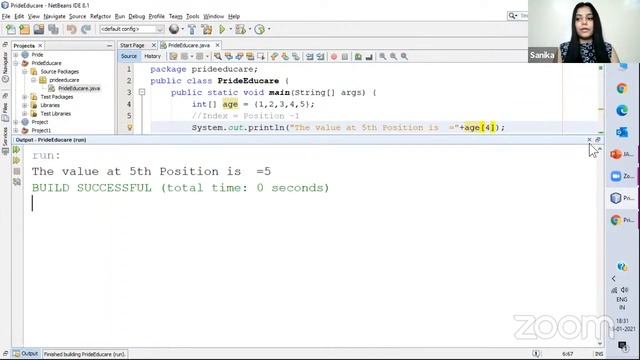Screen dimensions: 640x360
Task: Open the Navigator side tab
Action: point(5,67)
